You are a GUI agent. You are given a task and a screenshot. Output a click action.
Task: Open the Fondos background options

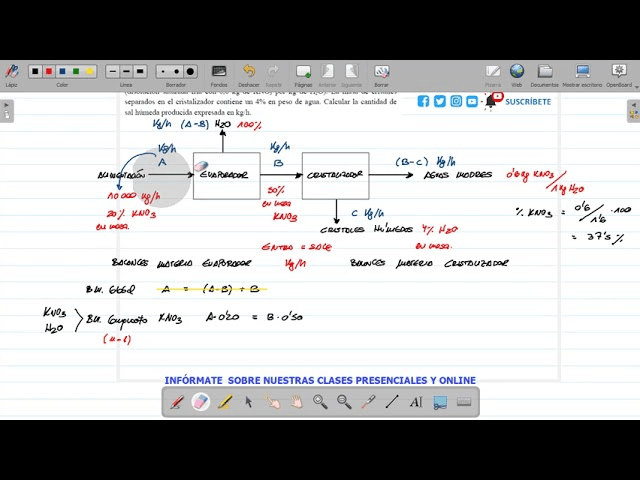219,71
